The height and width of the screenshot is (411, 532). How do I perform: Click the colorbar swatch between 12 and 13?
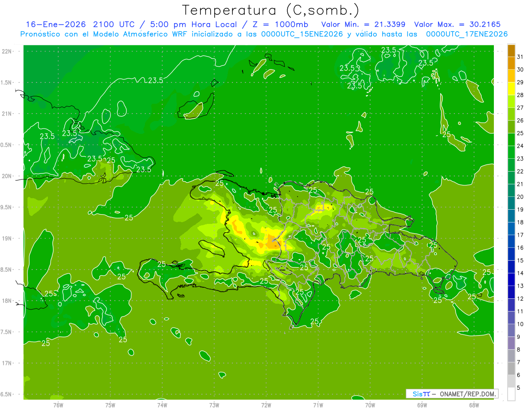511,293
